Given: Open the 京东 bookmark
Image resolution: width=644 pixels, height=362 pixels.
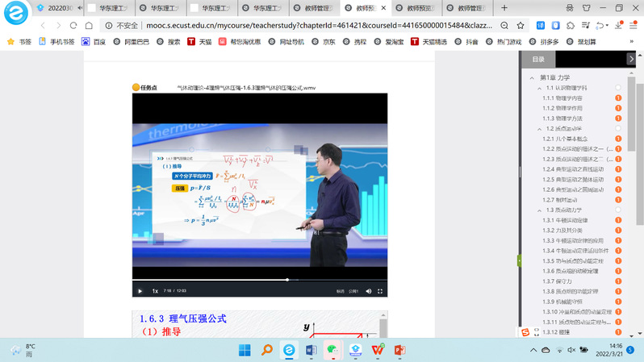Looking at the screenshot, I should pyautogui.click(x=324, y=41).
